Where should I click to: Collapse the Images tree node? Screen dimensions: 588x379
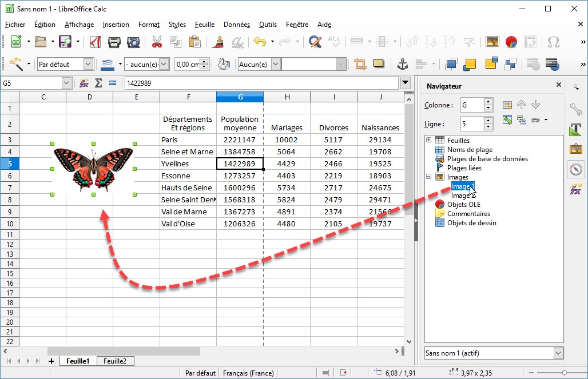pos(428,177)
